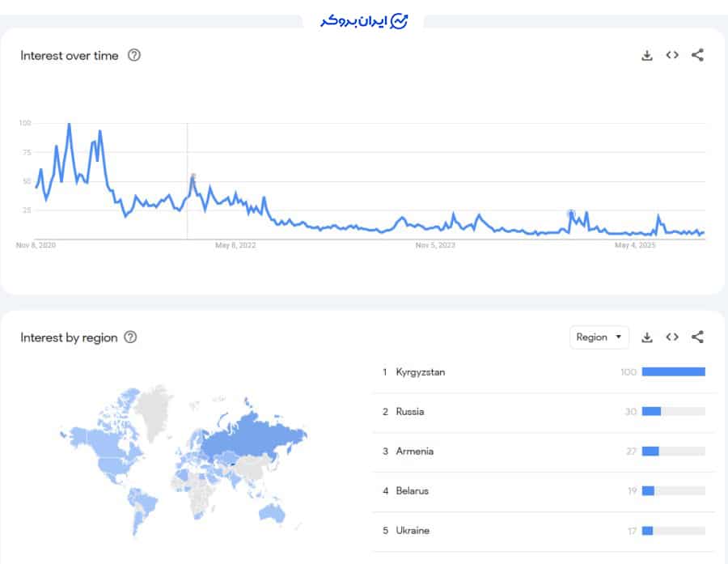Click embed icon for Interest over time
Viewport: 728px width, 564px height.
pos(672,56)
